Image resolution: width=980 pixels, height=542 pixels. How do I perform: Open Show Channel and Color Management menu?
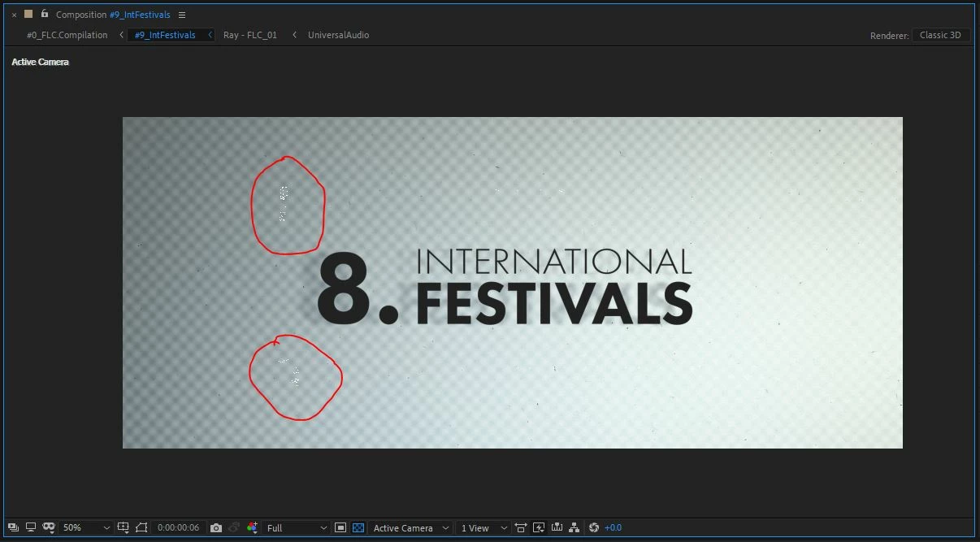(252, 527)
